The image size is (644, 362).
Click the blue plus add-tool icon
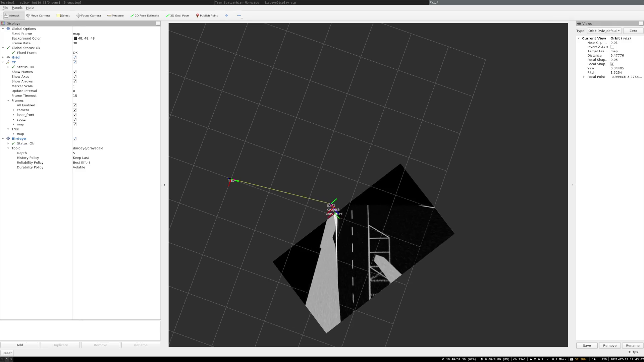pyautogui.click(x=227, y=15)
